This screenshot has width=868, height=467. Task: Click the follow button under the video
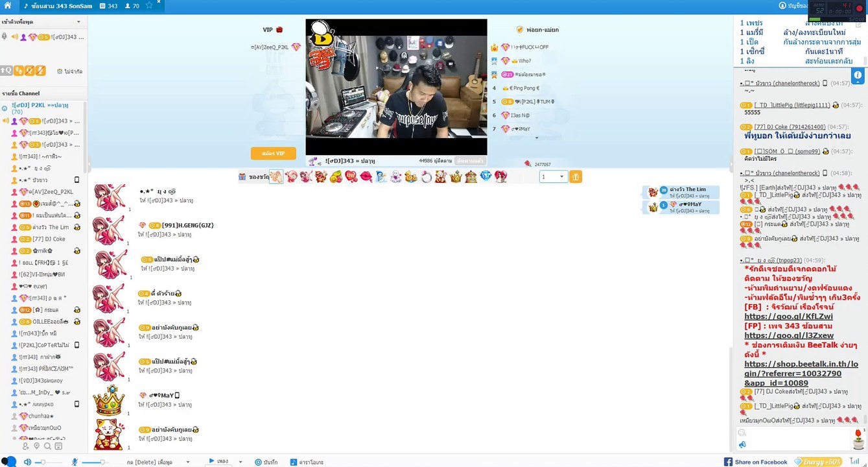470,160
